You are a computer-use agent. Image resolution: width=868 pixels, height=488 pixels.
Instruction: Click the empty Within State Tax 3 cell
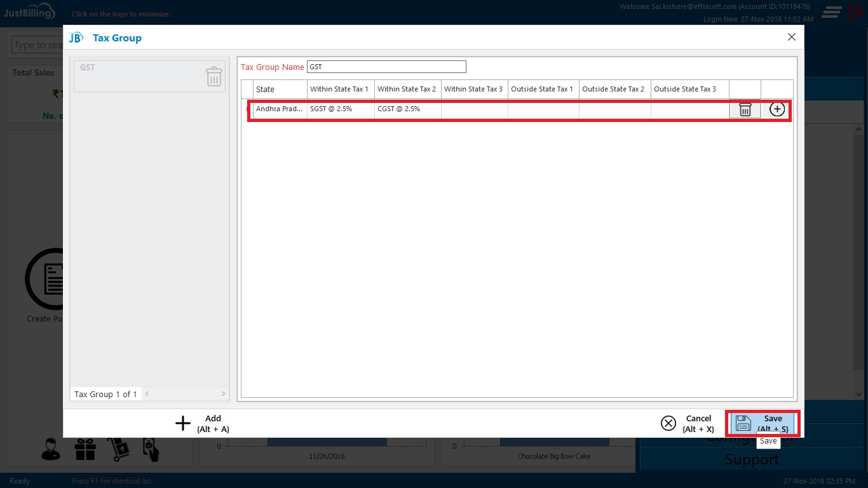click(475, 109)
